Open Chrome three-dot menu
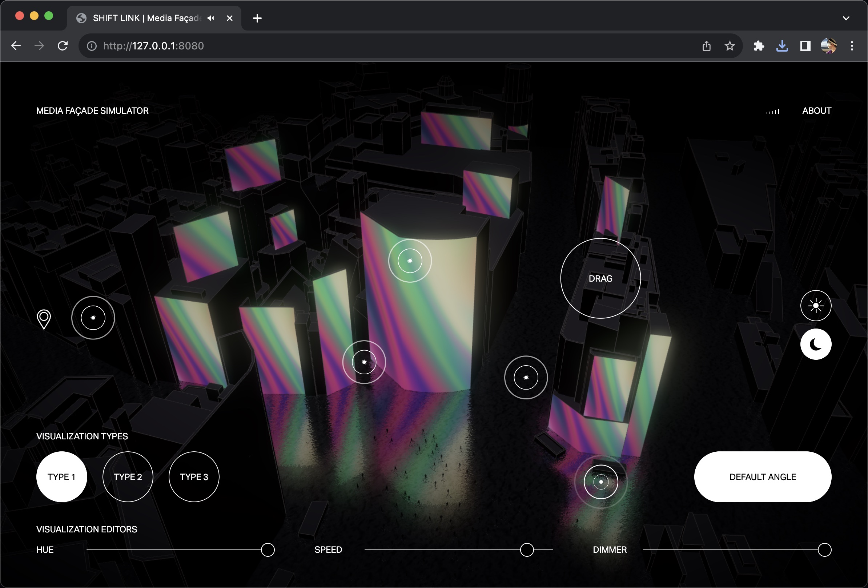 pyautogui.click(x=852, y=46)
